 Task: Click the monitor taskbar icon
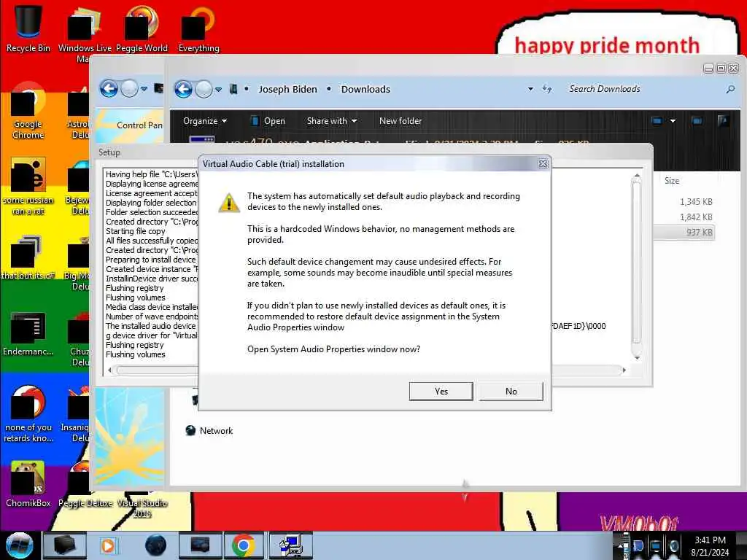tap(200, 545)
